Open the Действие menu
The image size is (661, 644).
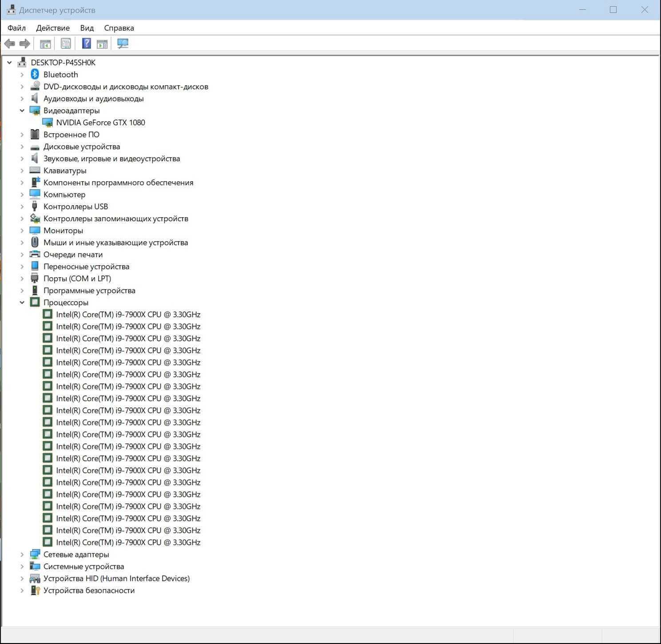(53, 28)
